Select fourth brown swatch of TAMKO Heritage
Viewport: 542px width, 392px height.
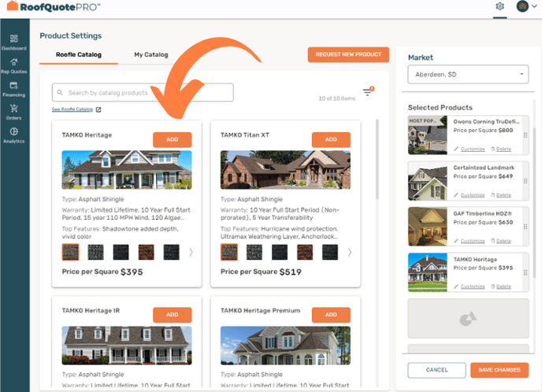coord(147,252)
